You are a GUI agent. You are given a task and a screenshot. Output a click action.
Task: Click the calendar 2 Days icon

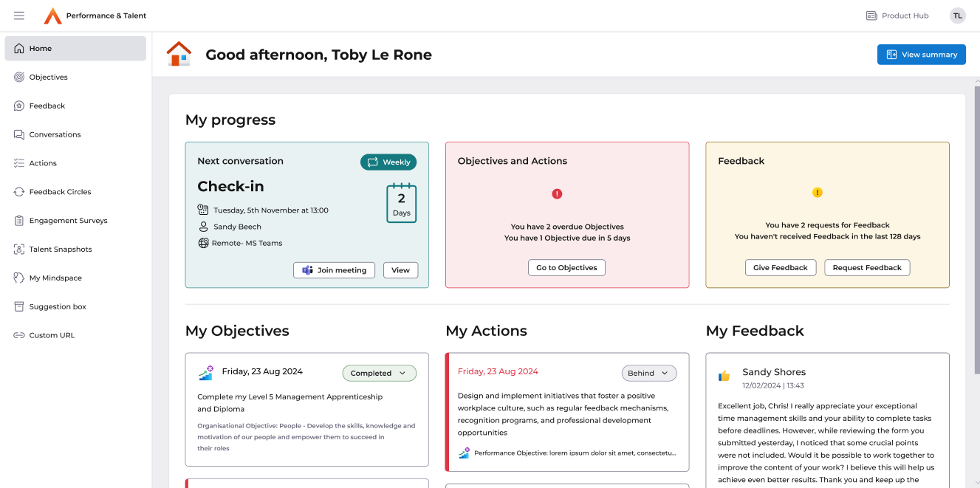(401, 203)
